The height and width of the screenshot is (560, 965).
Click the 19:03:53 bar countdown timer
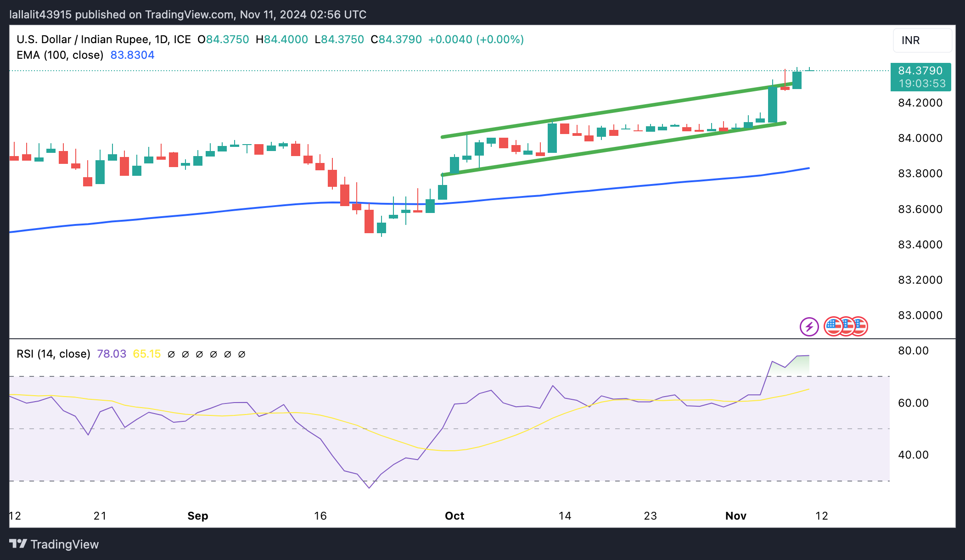(x=922, y=84)
